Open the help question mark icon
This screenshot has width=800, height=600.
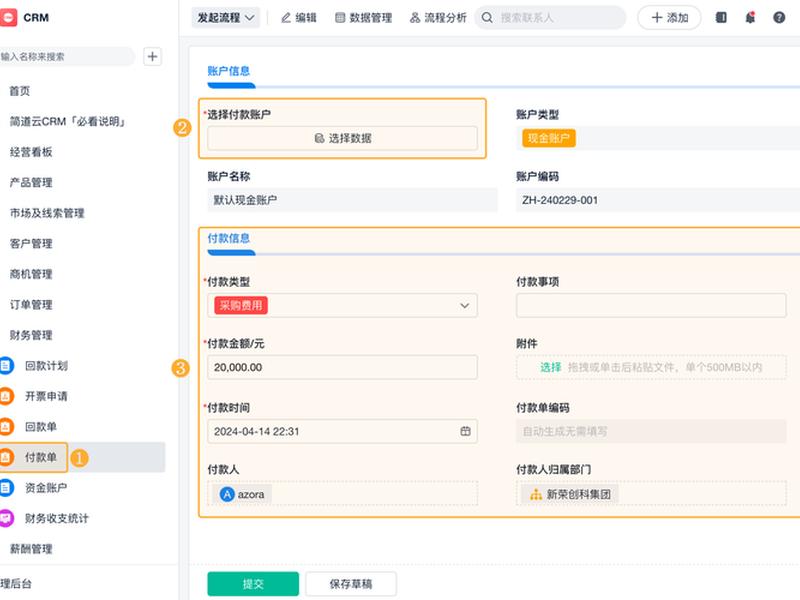(779, 18)
